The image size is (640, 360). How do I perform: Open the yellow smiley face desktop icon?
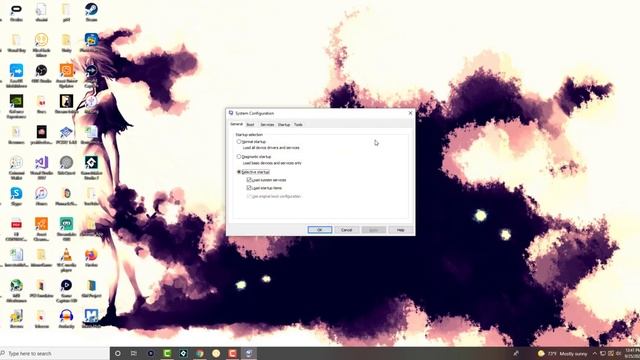tap(41, 44)
